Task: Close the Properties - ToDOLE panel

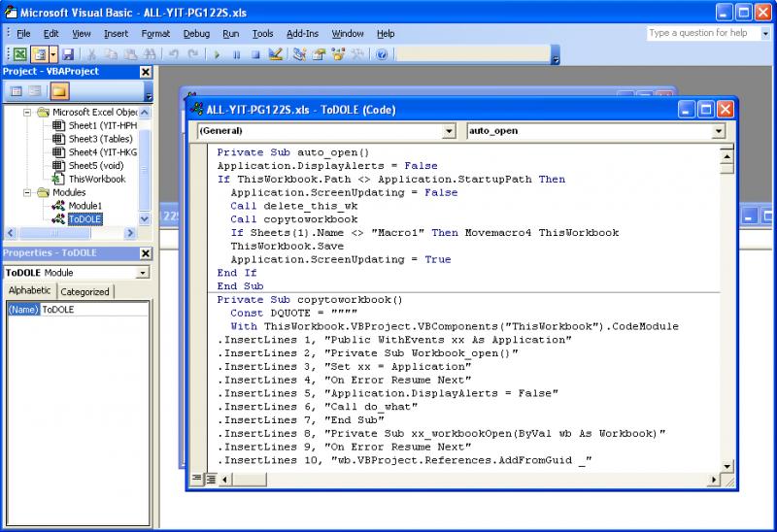Action: pos(146,253)
